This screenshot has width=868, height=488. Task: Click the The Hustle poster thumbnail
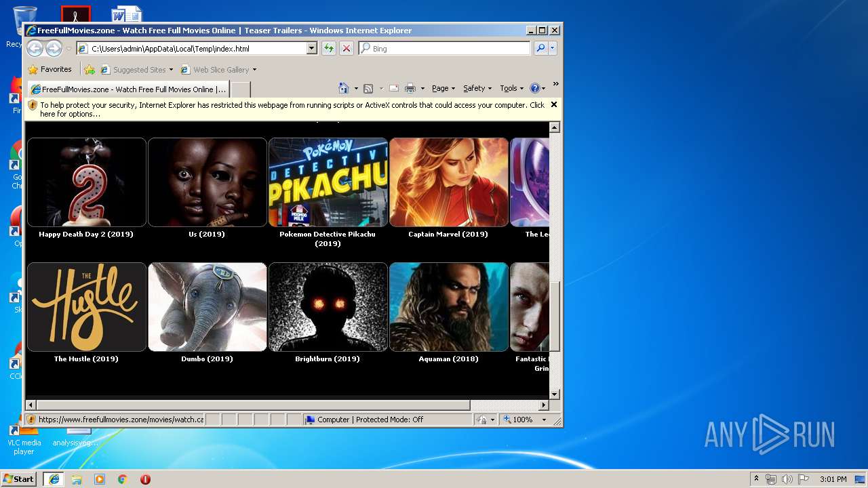tap(87, 307)
